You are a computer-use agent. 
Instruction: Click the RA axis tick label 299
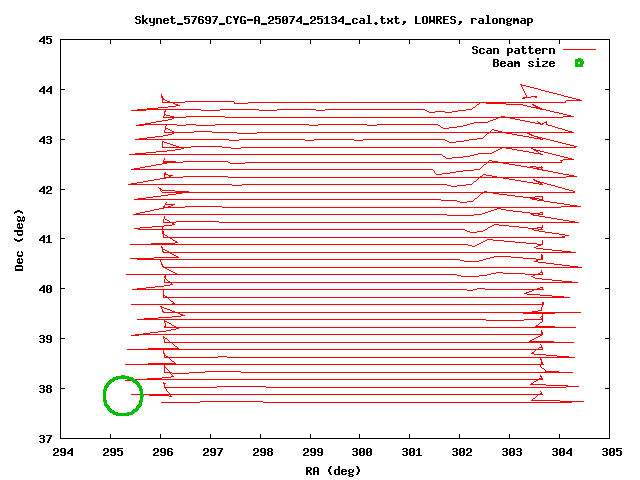click(313, 452)
